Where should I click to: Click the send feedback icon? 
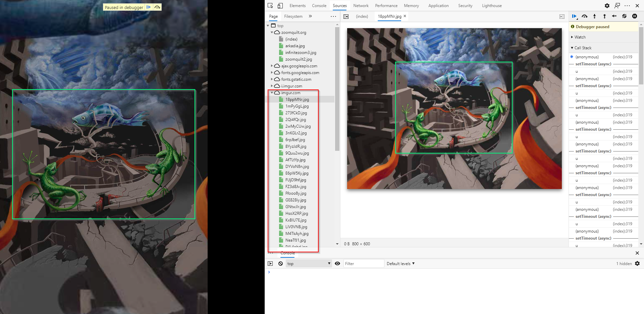tap(617, 6)
